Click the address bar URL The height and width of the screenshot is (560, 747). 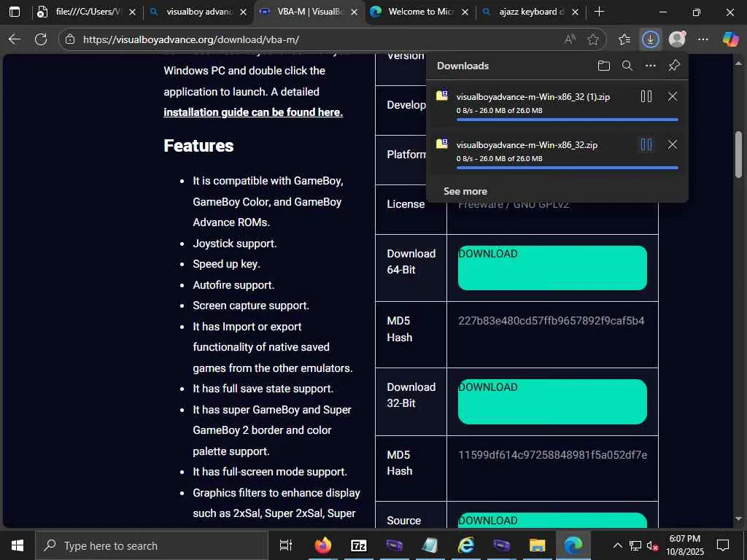click(191, 39)
